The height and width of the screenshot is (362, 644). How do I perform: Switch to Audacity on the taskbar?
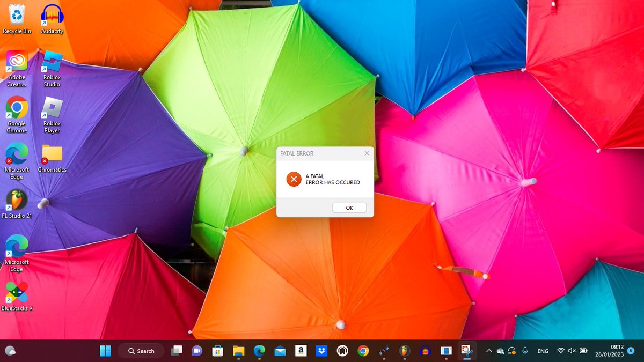[x=426, y=351]
